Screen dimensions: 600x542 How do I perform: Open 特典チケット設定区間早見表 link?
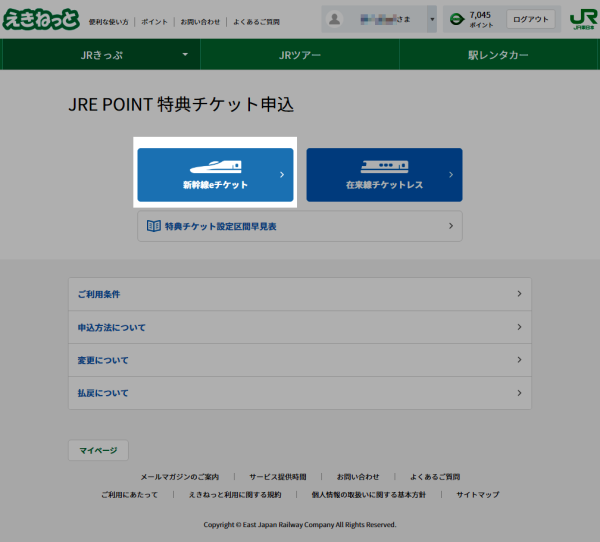[300, 226]
